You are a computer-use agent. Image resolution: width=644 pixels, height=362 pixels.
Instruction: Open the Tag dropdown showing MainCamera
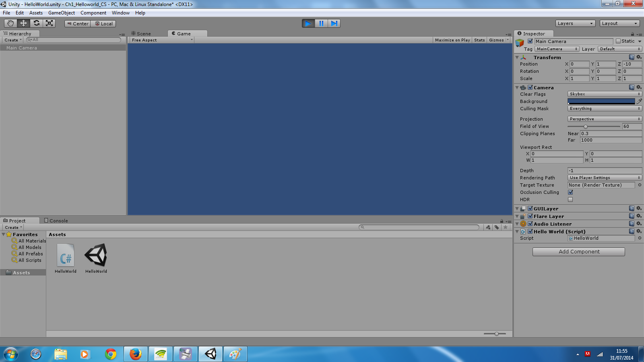[557, 49]
